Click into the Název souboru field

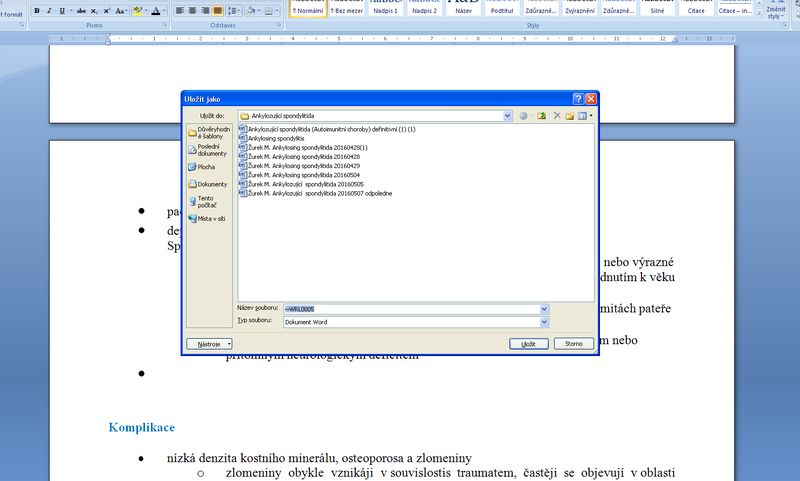(410, 309)
